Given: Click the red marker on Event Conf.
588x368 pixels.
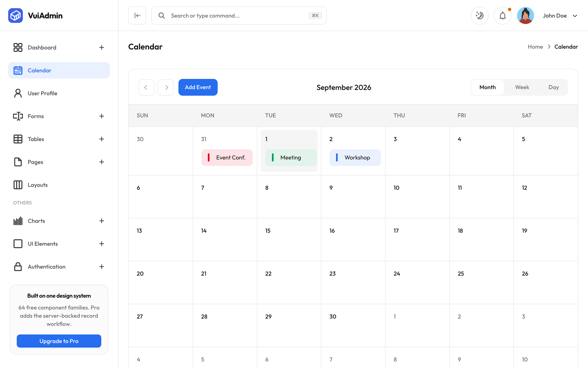Looking at the screenshot, I should point(208,157).
